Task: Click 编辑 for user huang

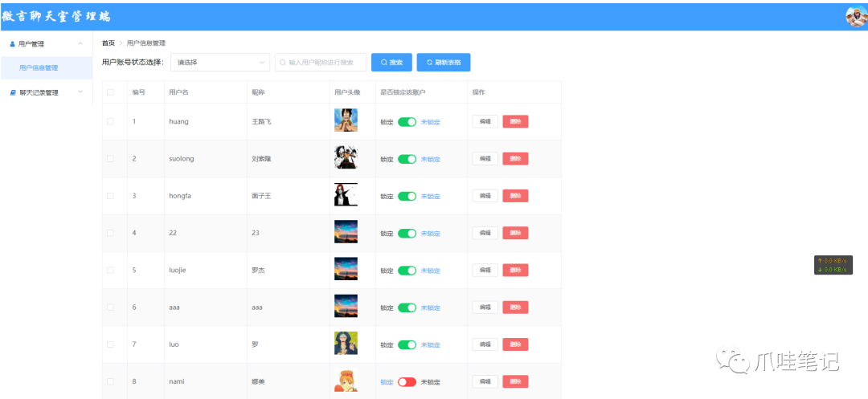Action: [485, 121]
